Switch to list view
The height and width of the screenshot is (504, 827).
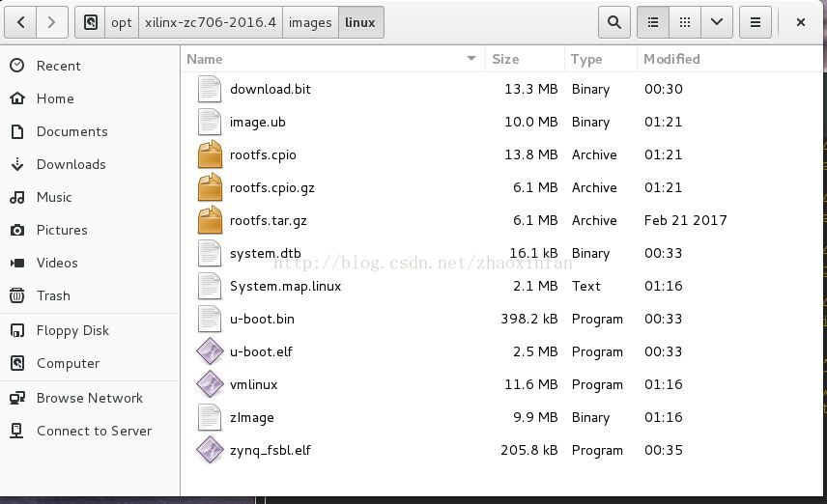653,22
